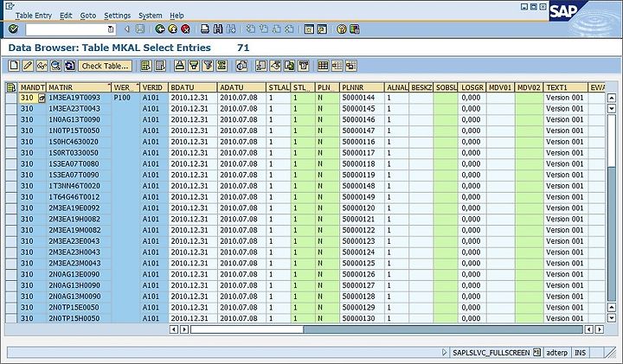This screenshot has width=623, height=364.
Task: Click the Save layout icon at toolbar end
Action: 350,66
